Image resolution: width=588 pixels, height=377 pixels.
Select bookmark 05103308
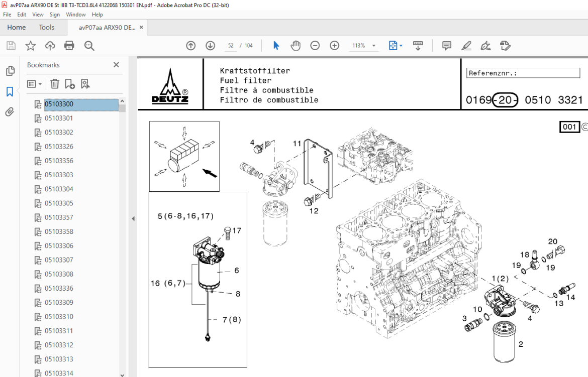[x=59, y=274]
